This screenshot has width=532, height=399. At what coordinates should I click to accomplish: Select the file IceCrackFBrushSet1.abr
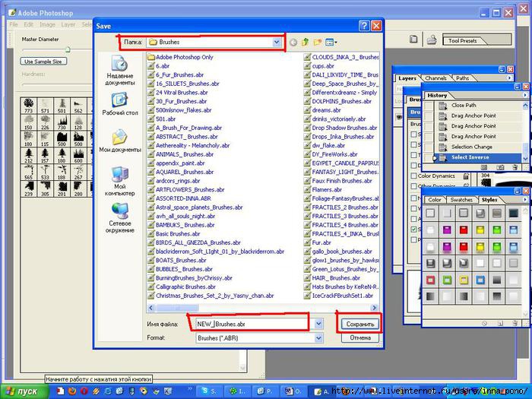[x=339, y=296]
